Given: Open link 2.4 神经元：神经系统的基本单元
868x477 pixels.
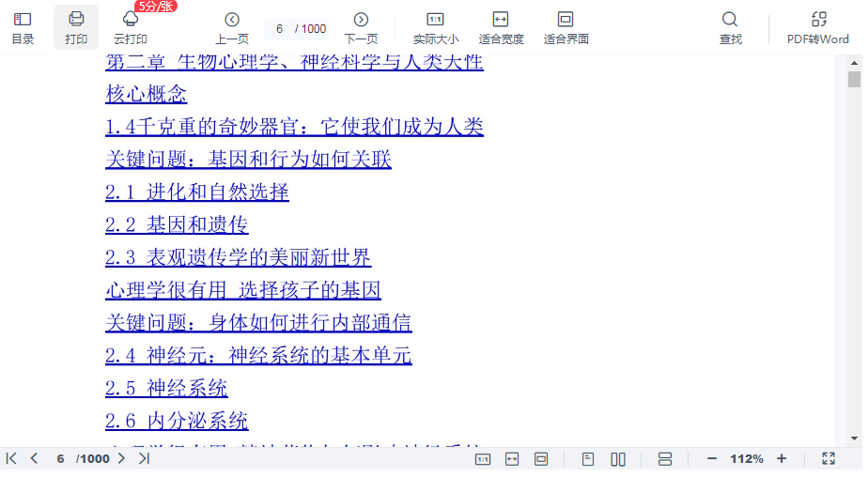Looking at the screenshot, I should [258, 356].
